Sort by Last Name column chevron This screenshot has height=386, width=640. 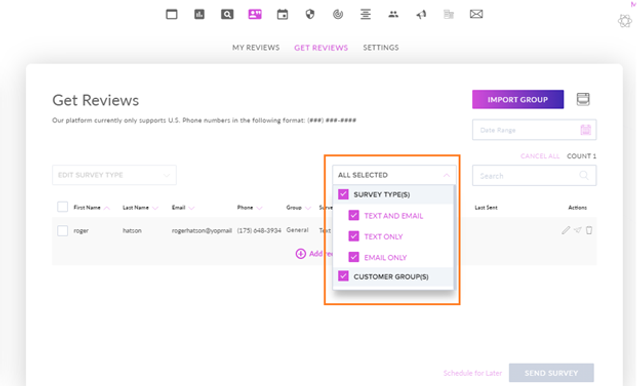click(155, 208)
